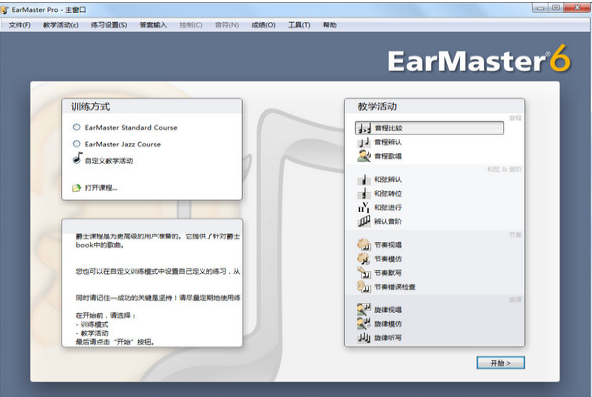Open the 练习设置(S) menu
The height and width of the screenshot is (397, 592).
tap(109, 25)
